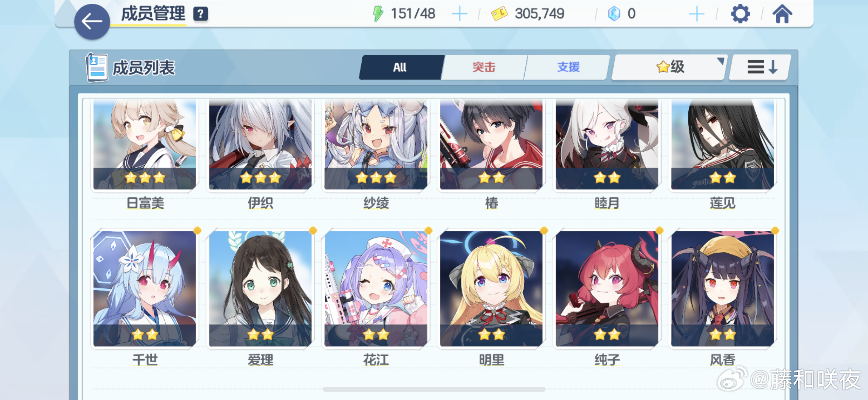Add gems with plus next to 0
The image size is (868, 400).
pyautogui.click(x=697, y=14)
